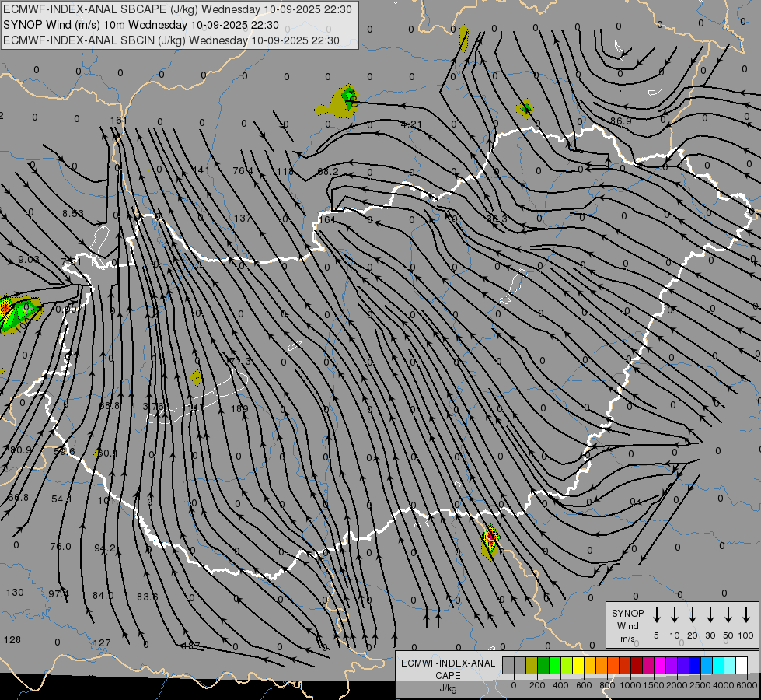Click the 20 m/s wind arrow in legend
The height and width of the screenshot is (700, 761).
692,615
